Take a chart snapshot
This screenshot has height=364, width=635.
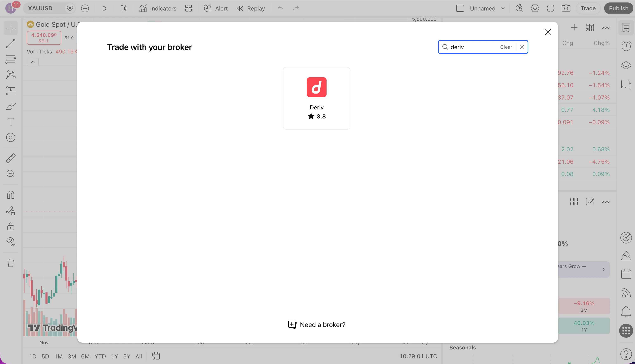[566, 8]
